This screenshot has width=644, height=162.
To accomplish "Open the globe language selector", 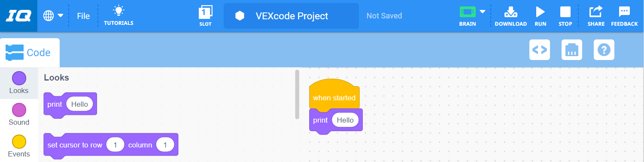I will pyautogui.click(x=53, y=16).
